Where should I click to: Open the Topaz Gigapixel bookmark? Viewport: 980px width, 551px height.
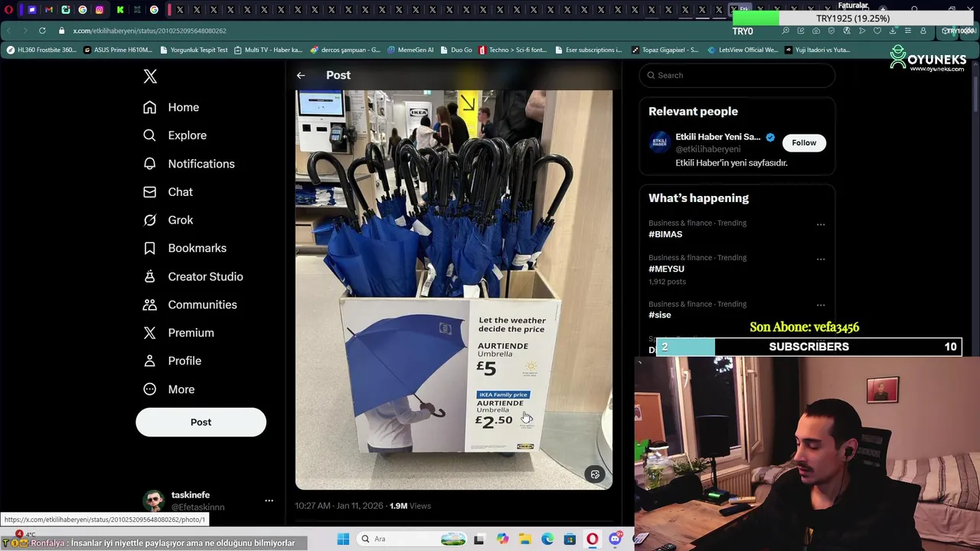(x=665, y=50)
